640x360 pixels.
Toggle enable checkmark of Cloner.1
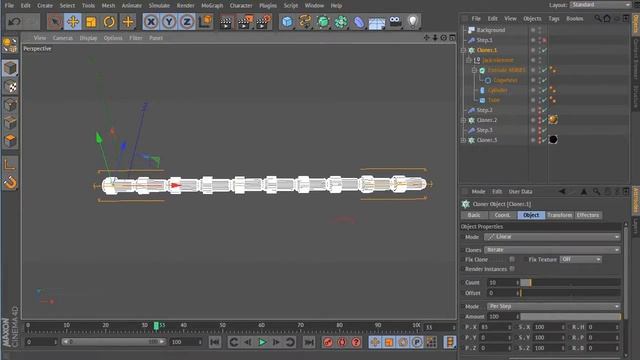click(x=544, y=50)
